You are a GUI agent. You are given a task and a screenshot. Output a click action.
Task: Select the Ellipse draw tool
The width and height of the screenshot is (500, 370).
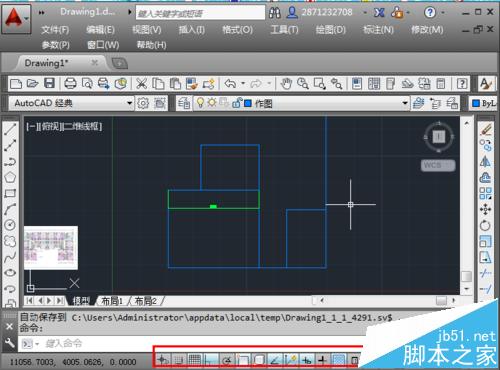coord(10,273)
